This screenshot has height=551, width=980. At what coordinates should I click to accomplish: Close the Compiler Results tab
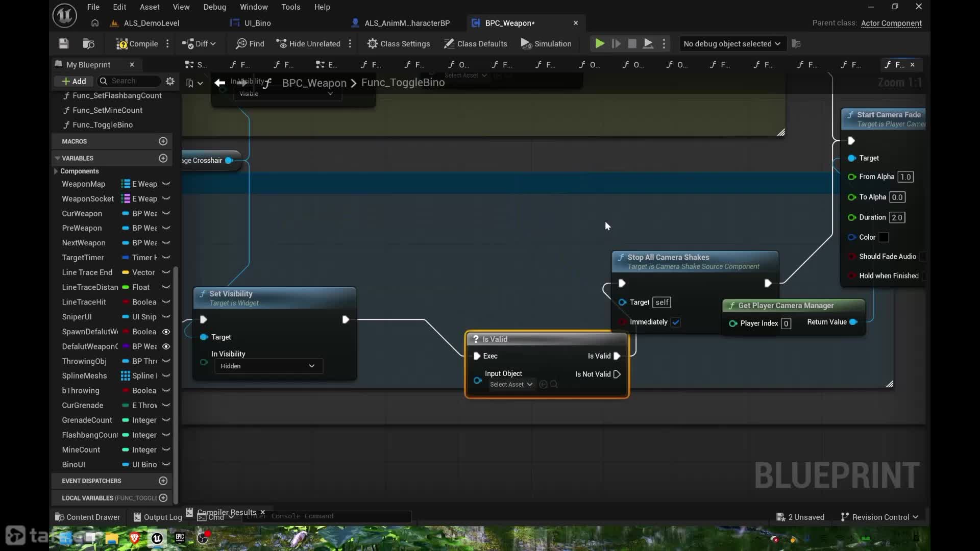point(263,513)
